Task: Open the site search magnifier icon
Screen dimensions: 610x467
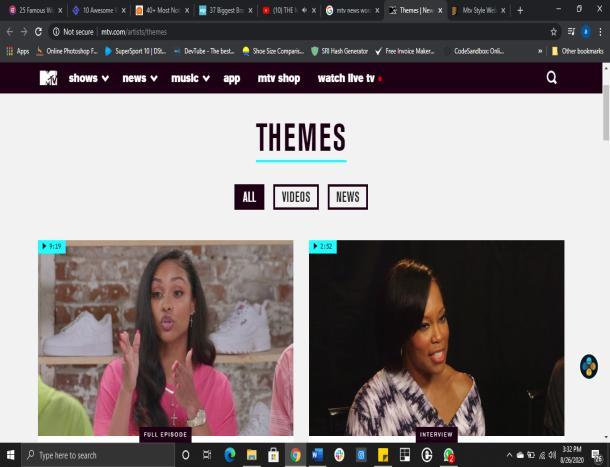Action: tap(551, 78)
